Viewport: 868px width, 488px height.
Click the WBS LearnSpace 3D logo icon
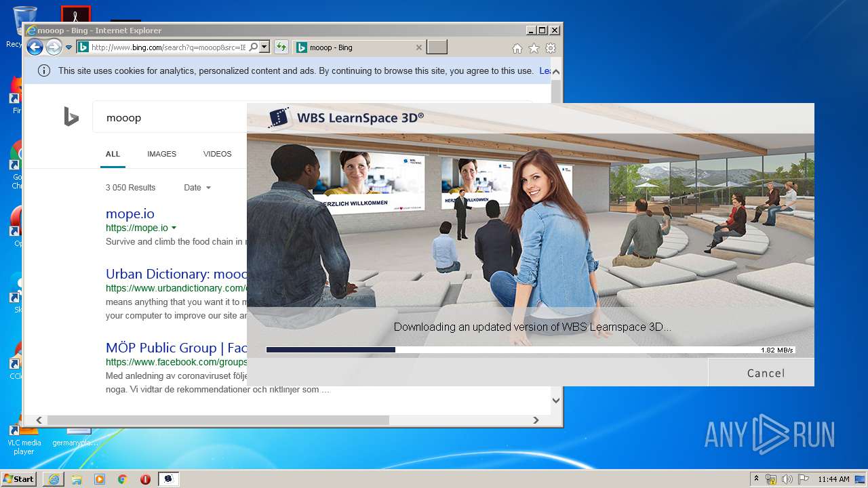coord(279,117)
